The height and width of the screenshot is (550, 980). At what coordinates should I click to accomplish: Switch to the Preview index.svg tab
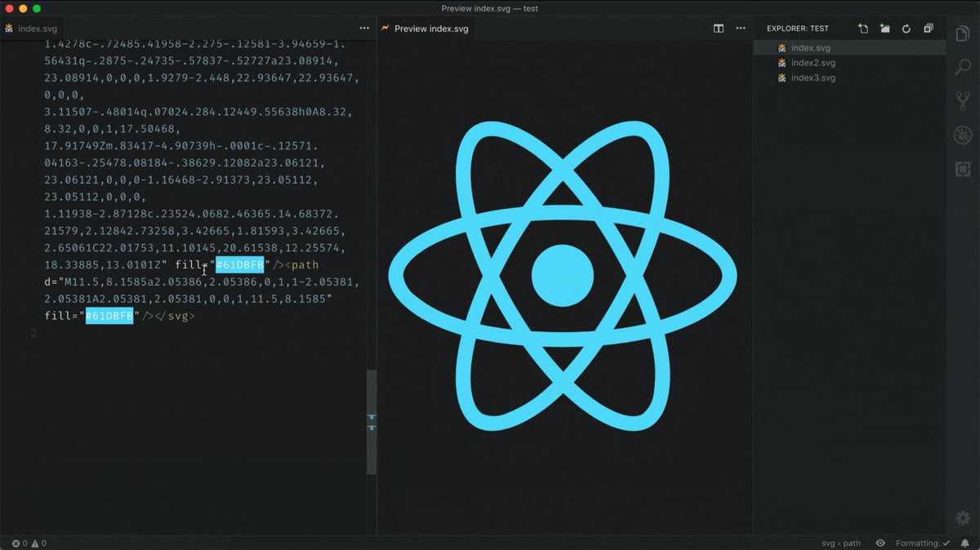click(425, 29)
